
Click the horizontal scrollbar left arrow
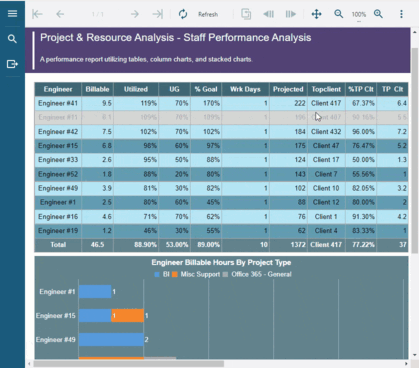point(29,364)
